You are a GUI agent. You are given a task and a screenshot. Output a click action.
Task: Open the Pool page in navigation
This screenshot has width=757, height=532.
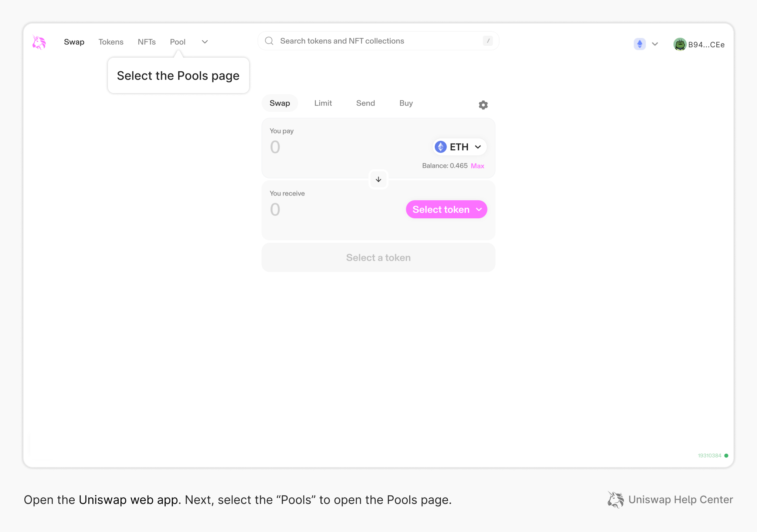(x=177, y=42)
